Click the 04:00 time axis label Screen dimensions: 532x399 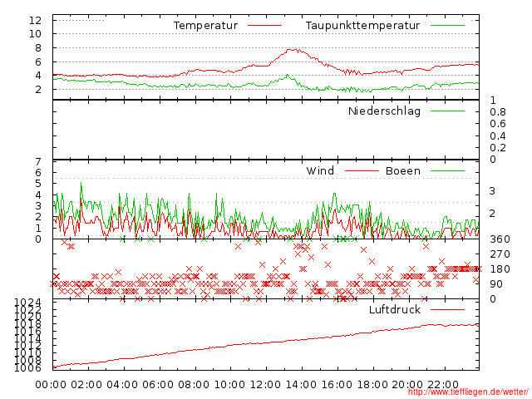coord(122,385)
